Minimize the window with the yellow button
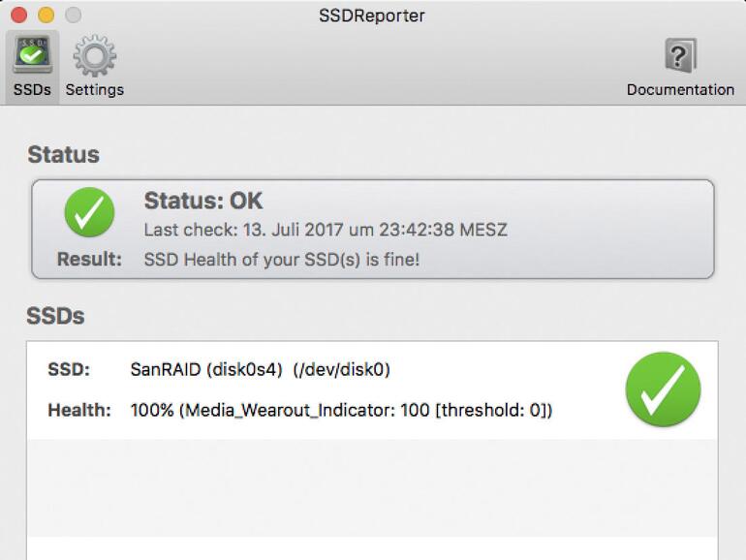Screen dimensions: 746x560 click(x=46, y=16)
